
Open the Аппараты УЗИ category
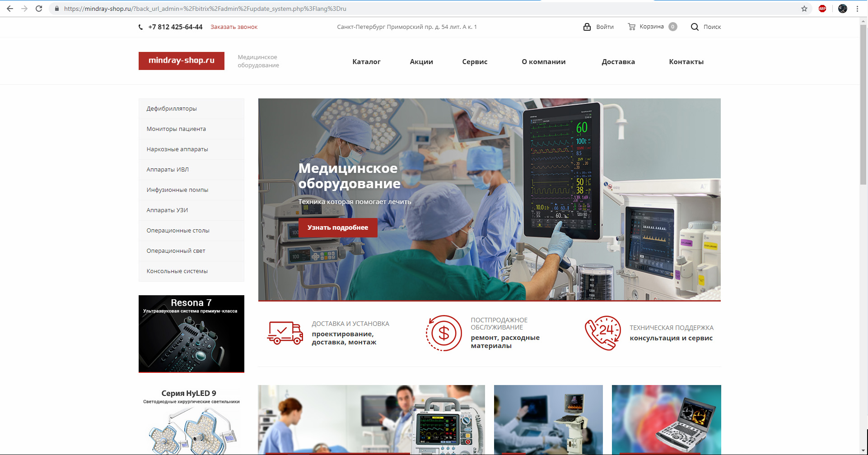pyautogui.click(x=167, y=210)
